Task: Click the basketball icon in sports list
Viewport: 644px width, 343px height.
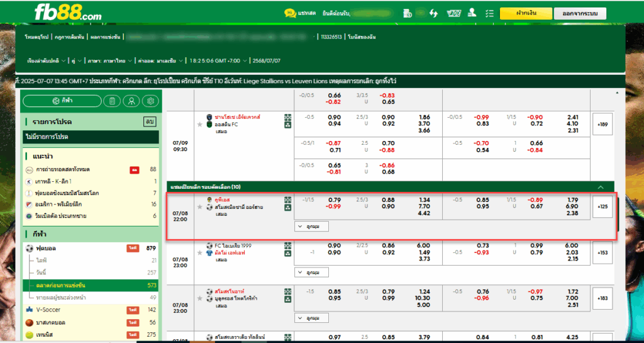Action: pos(29,322)
